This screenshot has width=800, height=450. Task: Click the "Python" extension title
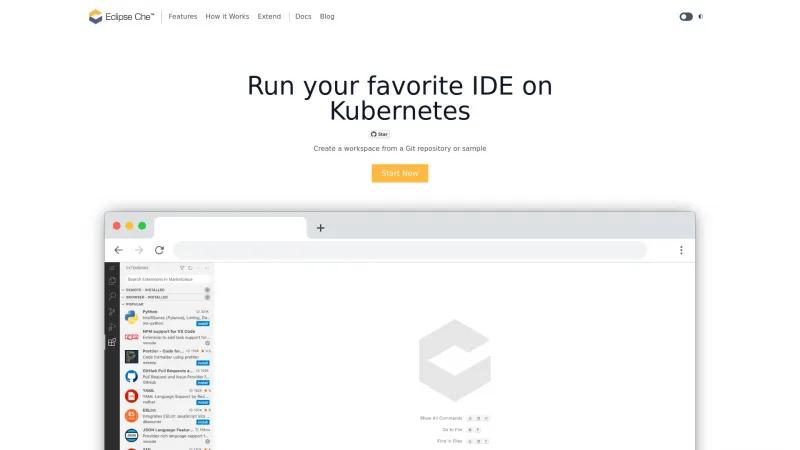150,312
